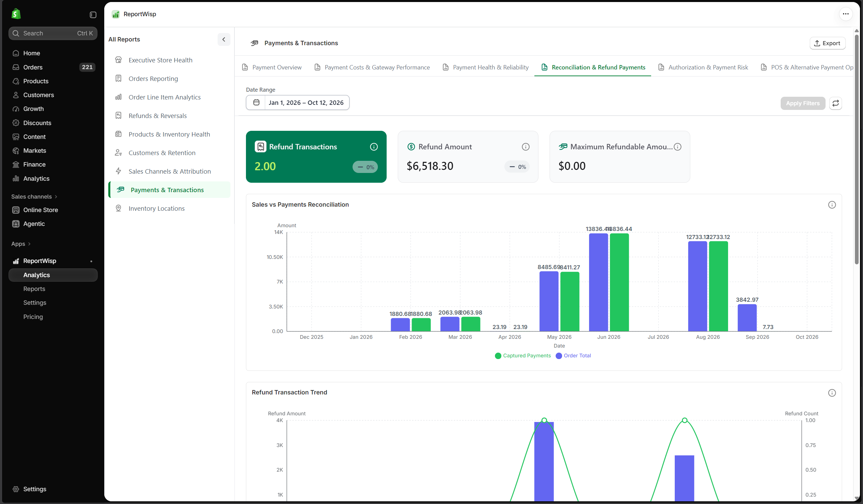Click the Discounts icon in sidebar

[16, 123]
